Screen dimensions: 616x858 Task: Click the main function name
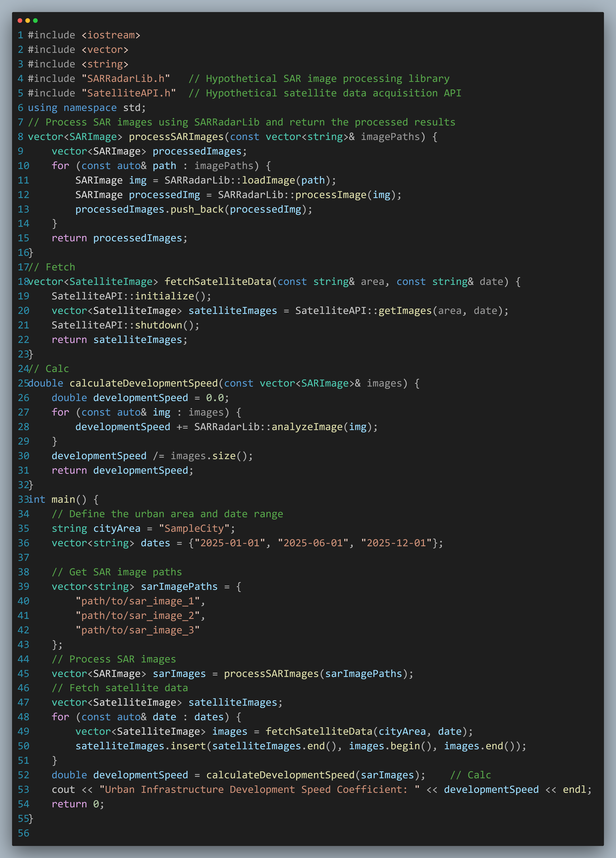point(63,499)
